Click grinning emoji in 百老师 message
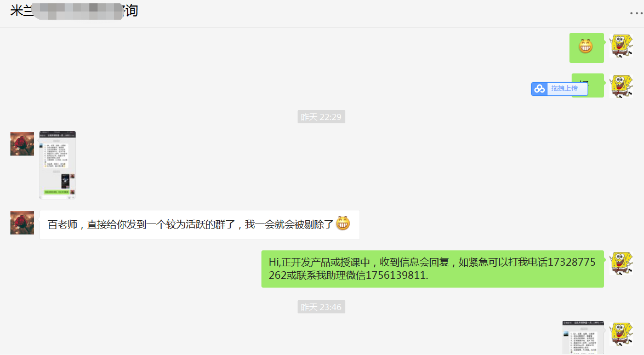 [343, 224]
